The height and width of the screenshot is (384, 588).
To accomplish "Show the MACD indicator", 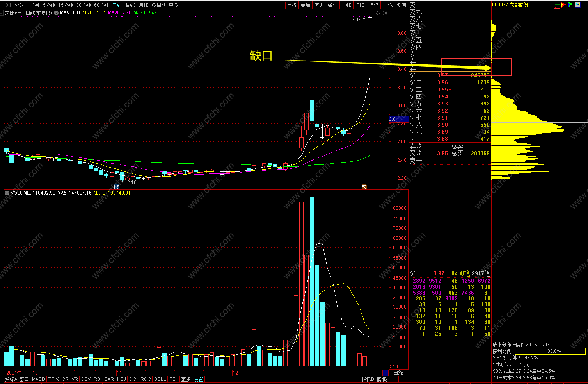I will (x=39, y=379).
